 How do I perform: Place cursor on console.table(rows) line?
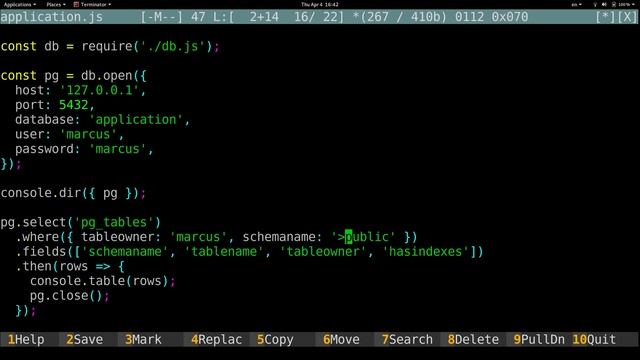pos(102,281)
